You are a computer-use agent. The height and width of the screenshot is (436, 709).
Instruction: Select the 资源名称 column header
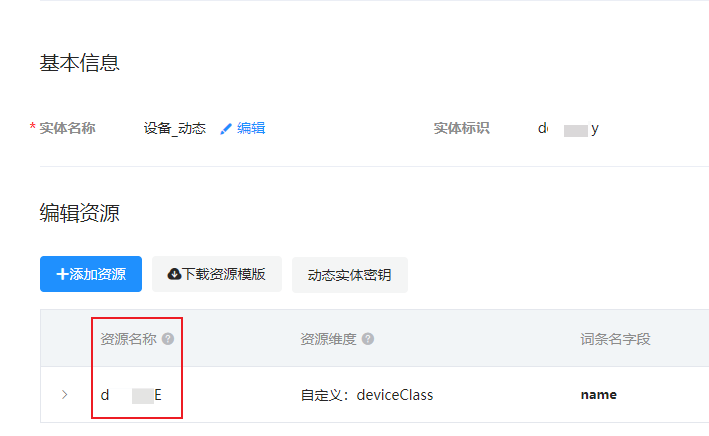(x=128, y=339)
